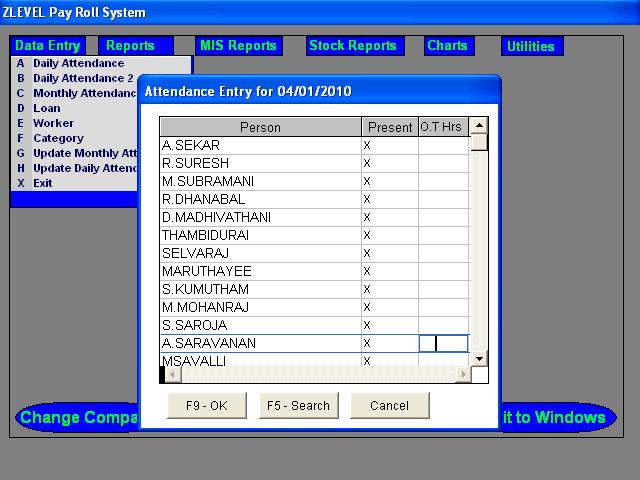Click Present mark for D.MADHIVATHANI
Screen dimensions: 640x480
click(x=367, y=217)
